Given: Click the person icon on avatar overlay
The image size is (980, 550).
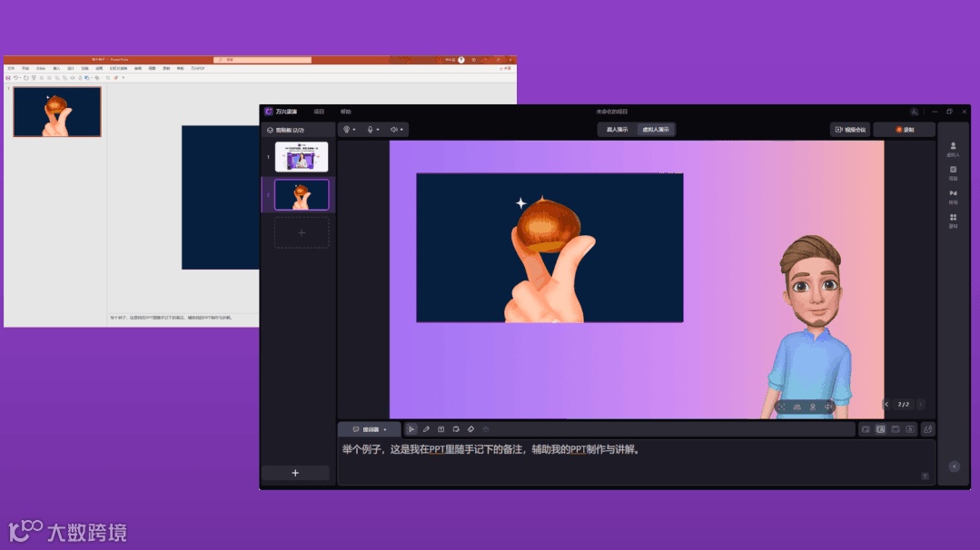Looking at the screenshot, I should coord(813,407).
